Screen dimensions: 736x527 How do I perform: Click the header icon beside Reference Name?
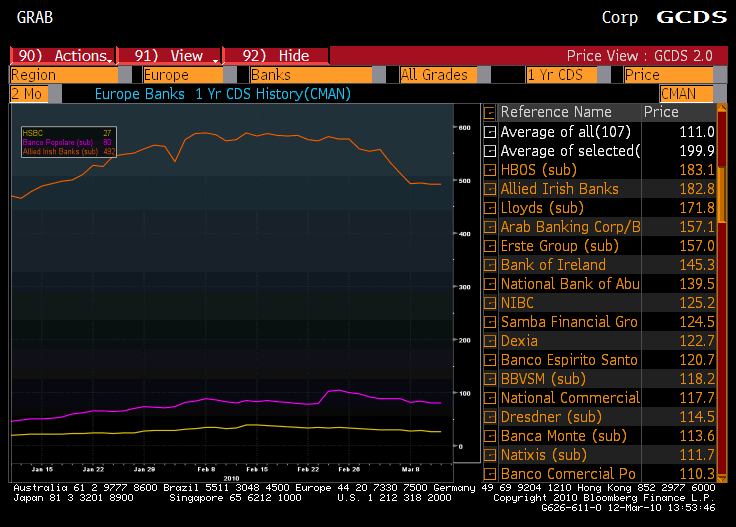coord(490,113)
